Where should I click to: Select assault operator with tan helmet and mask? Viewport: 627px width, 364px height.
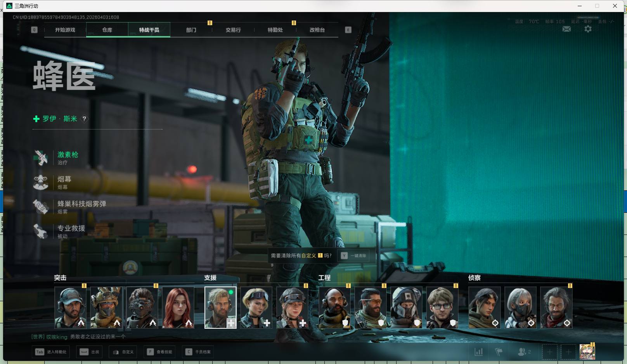pyautogui.click(x=106, y=307)
